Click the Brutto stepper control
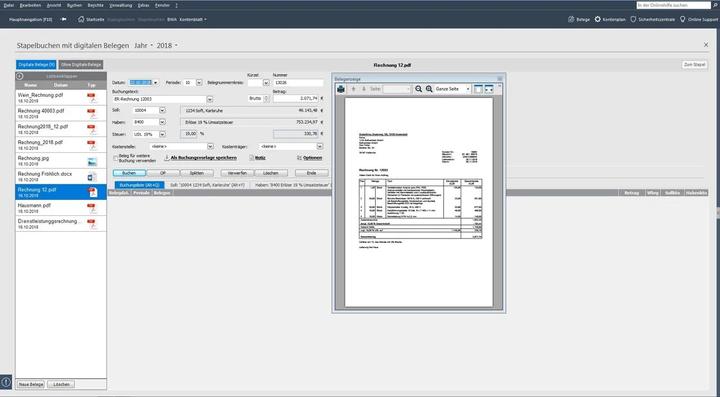Viewport: 720px width, 397px height. click(x=266, y=99)
